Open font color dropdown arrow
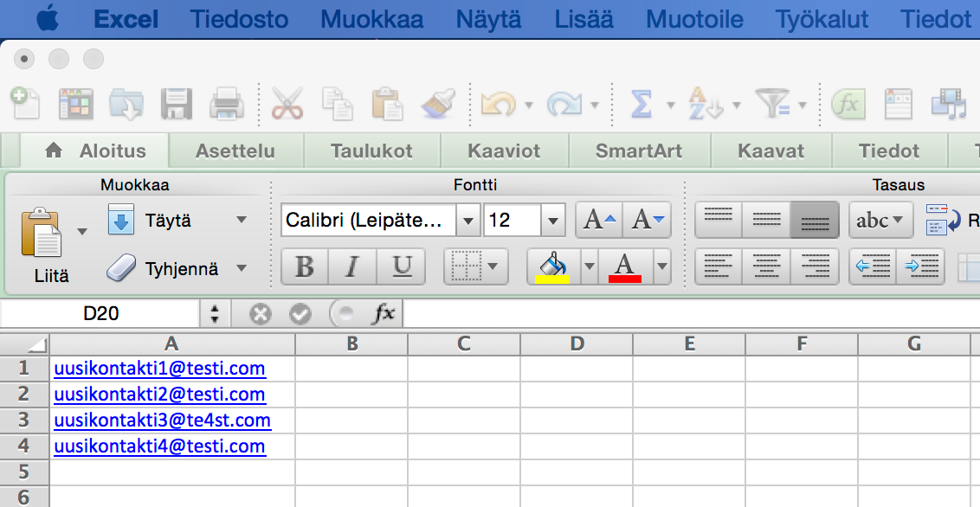The height and width of the screenshot is (507, 980). 662,266
